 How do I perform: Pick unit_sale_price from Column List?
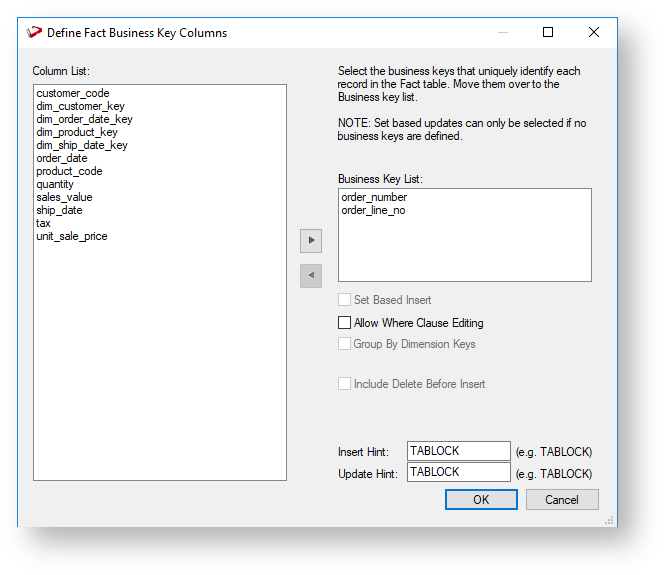point(72,236)
